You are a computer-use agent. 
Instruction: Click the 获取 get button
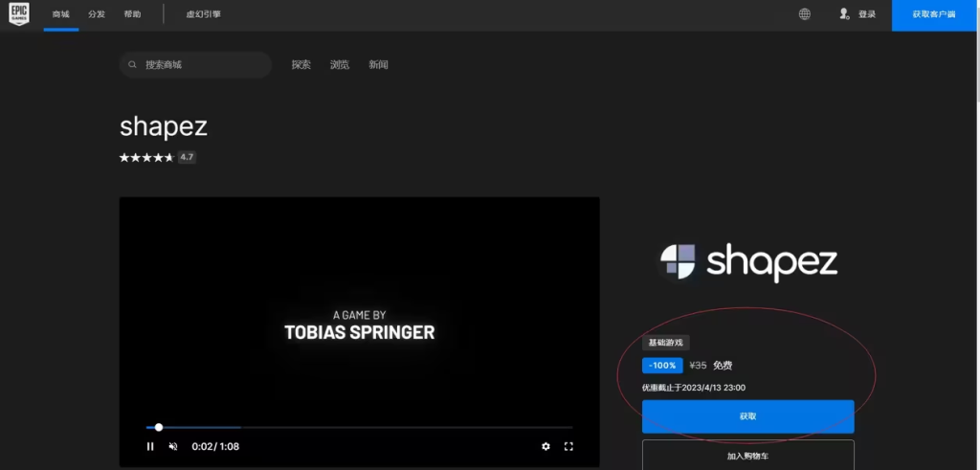[748, 416]
